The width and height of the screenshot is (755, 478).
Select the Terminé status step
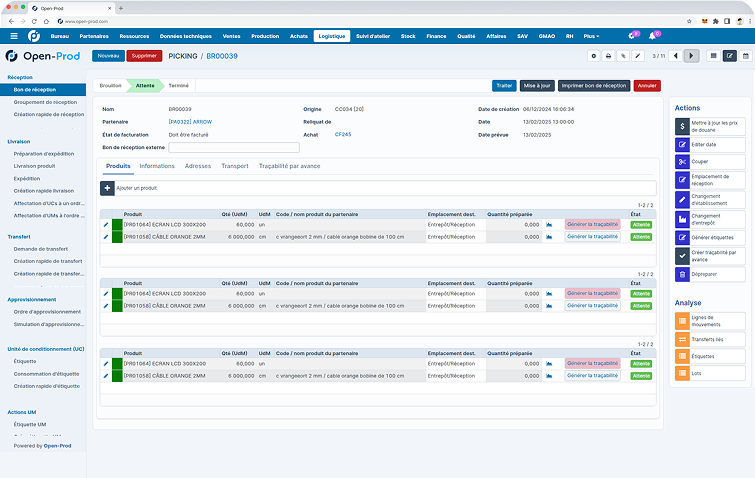(179, 86)
